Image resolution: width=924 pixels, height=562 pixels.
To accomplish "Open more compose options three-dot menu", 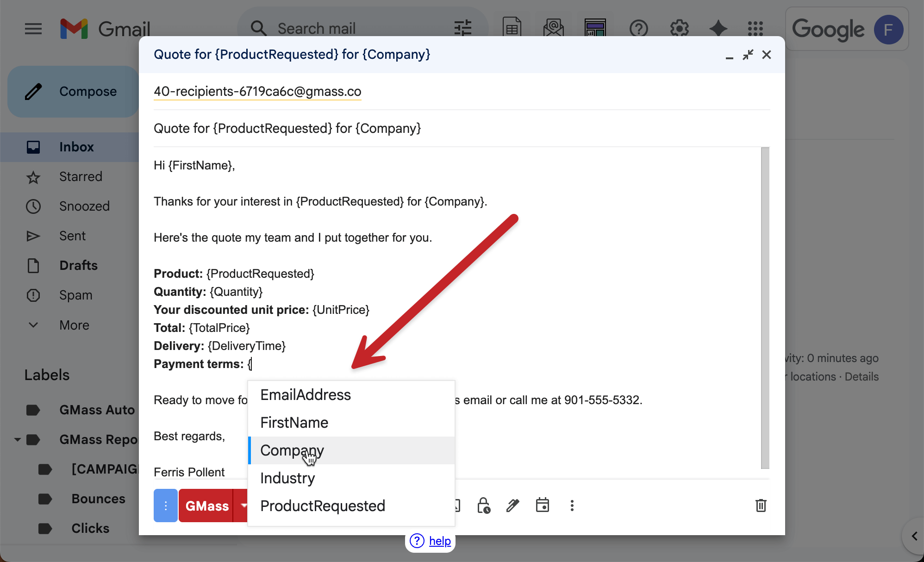I will tap(572, 506).
